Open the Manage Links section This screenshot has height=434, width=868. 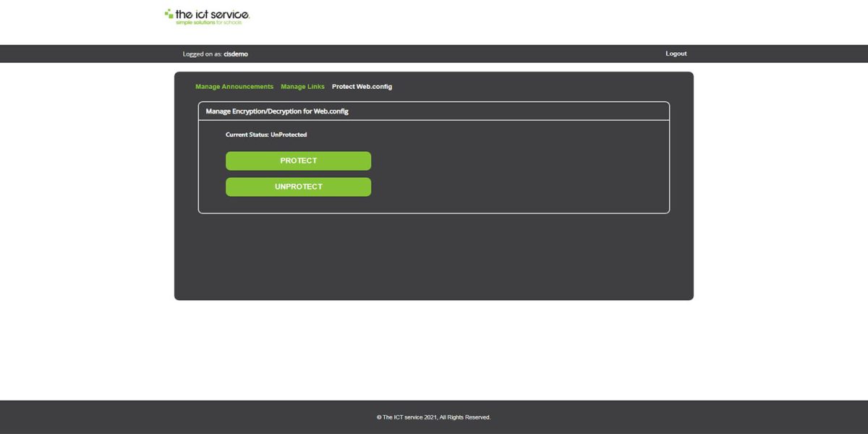click(302, 86)
